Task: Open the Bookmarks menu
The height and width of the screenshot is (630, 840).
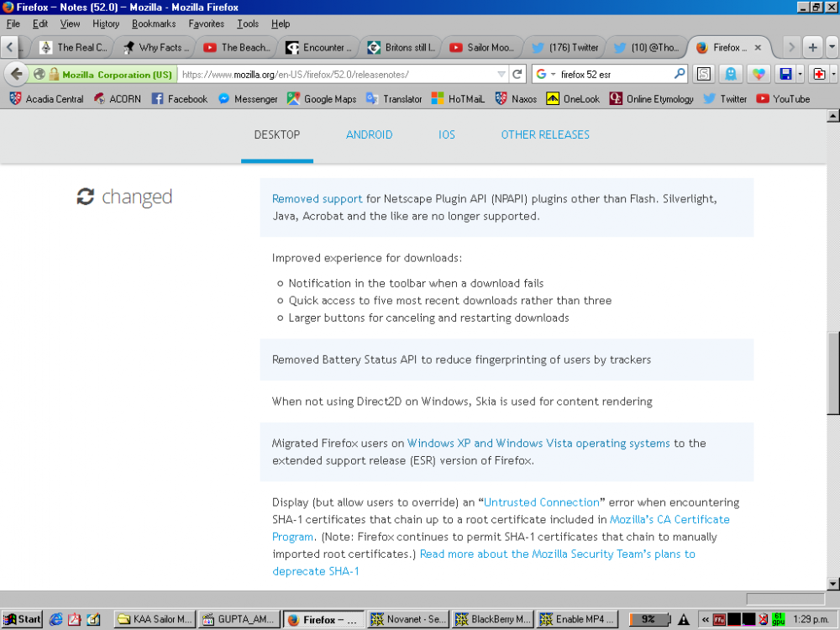Action: tap(153, 24)
